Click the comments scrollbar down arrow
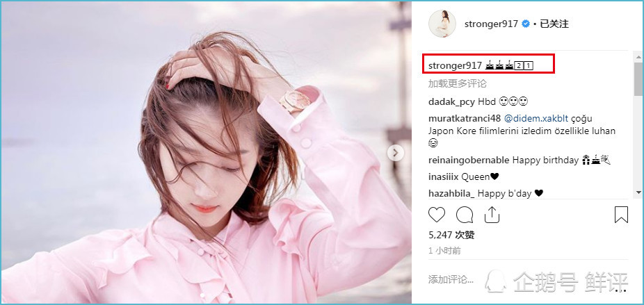 [638, 192]
